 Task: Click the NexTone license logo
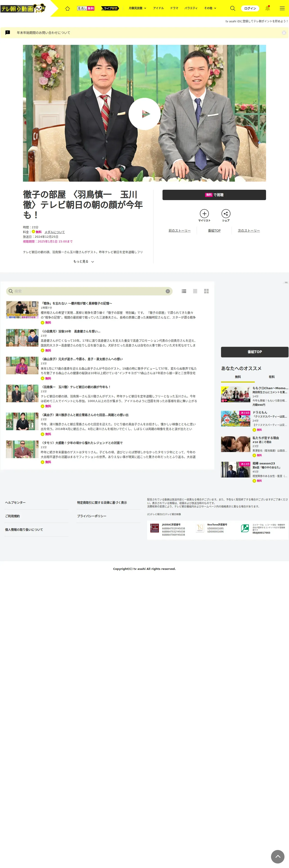click(200, 528)
